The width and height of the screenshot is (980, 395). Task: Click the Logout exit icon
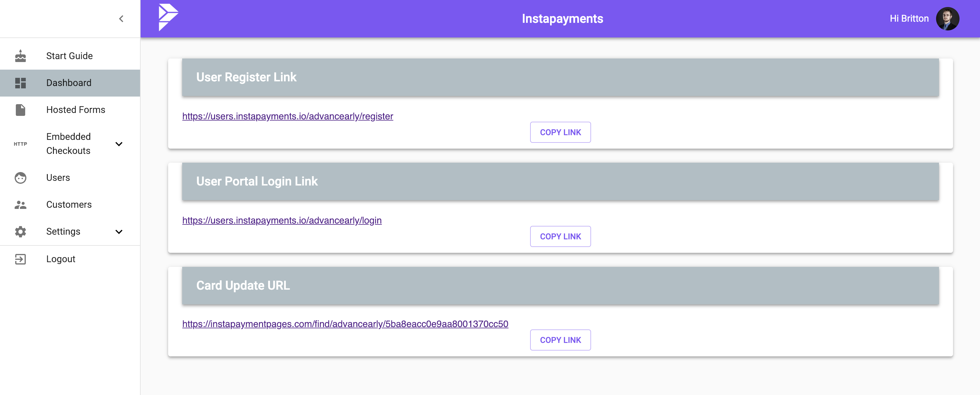point(20,259)
